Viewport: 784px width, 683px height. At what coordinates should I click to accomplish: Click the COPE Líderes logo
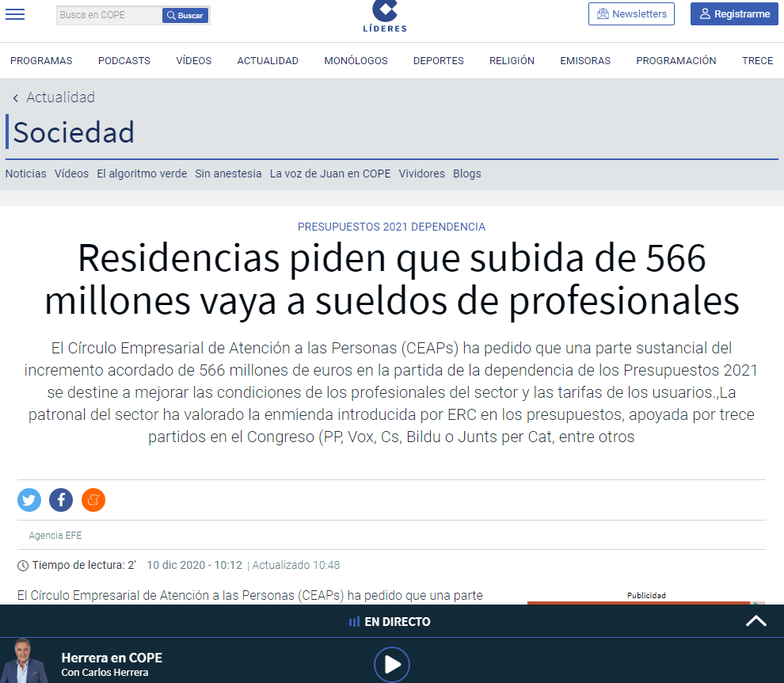[x=385, y=16]
